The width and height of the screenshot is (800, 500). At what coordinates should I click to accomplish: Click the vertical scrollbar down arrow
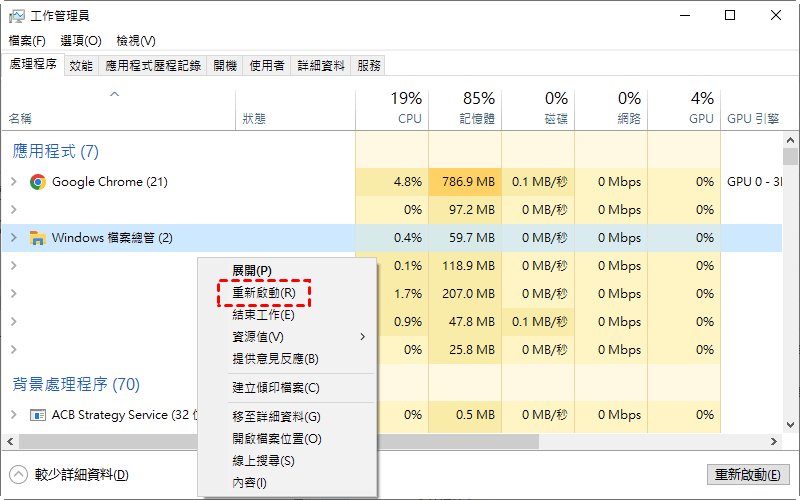point(790,424)
